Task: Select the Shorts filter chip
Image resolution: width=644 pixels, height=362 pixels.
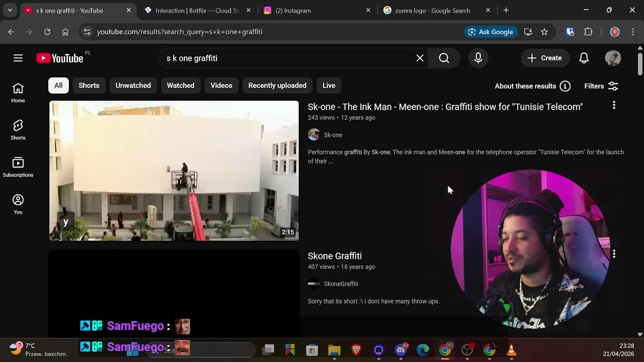Action: (89, 85)
